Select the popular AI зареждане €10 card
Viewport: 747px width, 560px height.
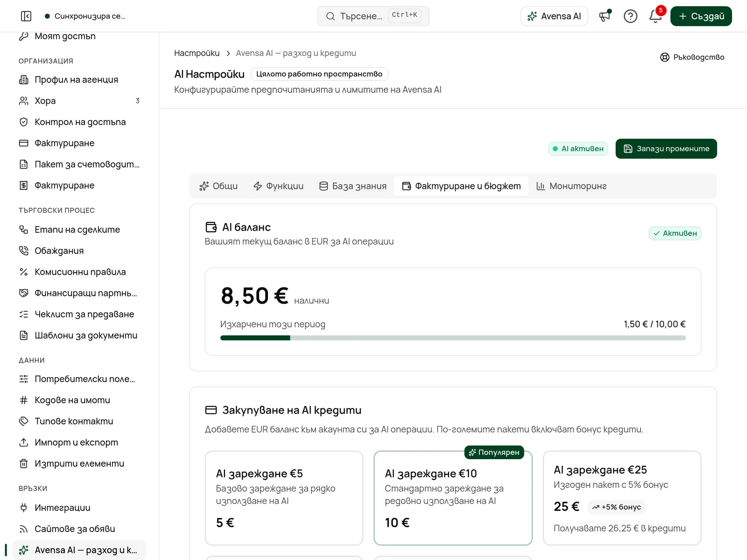(x=453, y=498)
